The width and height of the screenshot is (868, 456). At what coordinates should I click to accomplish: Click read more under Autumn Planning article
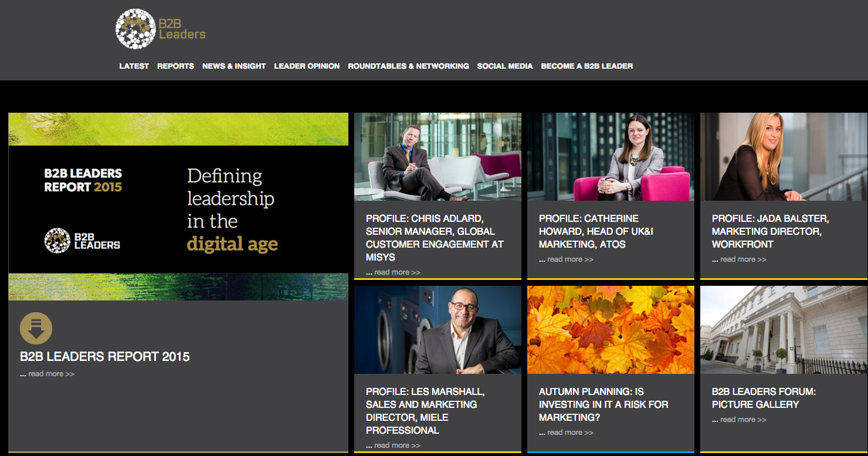pyautogui.click(x=570, y=433)
